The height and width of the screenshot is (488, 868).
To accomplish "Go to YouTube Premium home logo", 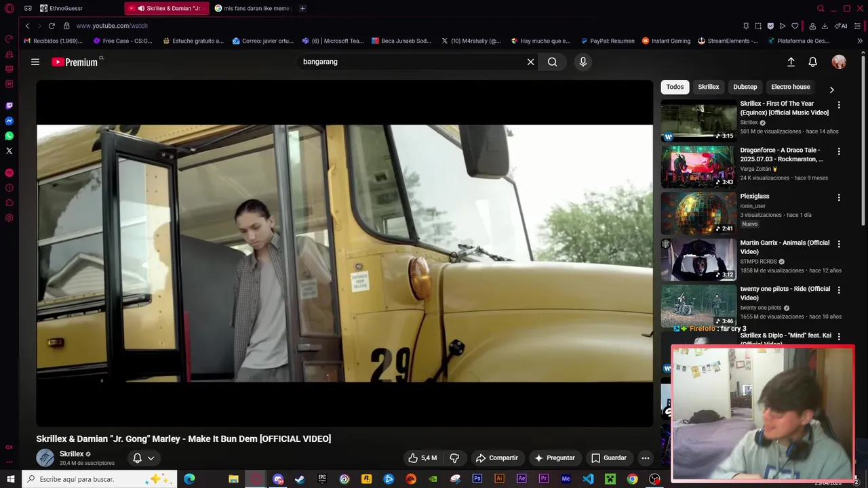I will tap(75, 62).
